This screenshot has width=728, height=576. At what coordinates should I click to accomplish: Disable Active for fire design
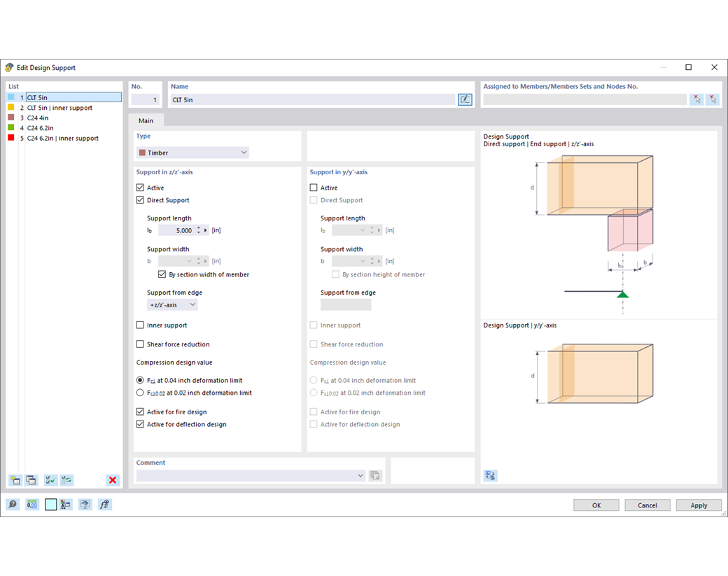pos(140,412)
